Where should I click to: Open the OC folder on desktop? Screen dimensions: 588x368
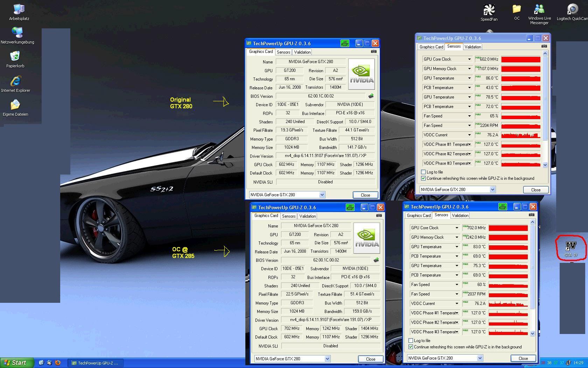click(517, 12)
